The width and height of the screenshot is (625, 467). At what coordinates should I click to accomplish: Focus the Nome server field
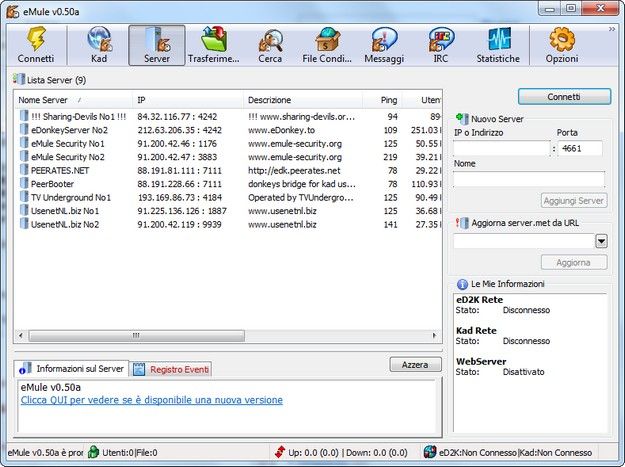(x=529, y=179)
